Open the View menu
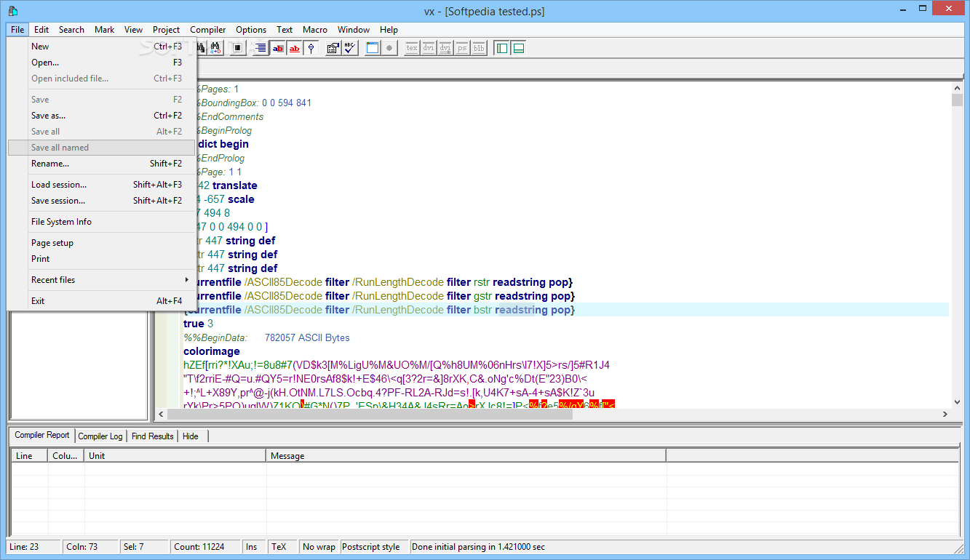 point(133,30)
